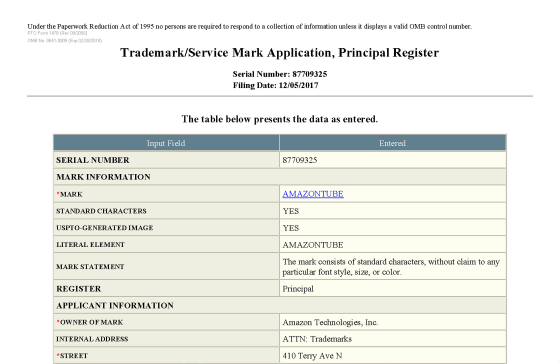
Task: Select 'Amazon Technologies, Inc.' owner value
Action: tap(330, 322)
